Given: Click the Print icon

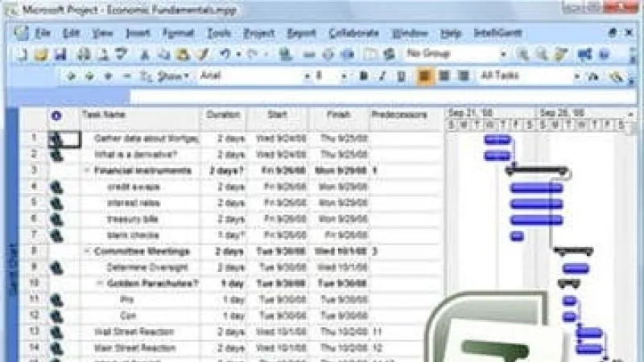Looking at the screenshot, I should pyautogui.click(x=84, y=54).
